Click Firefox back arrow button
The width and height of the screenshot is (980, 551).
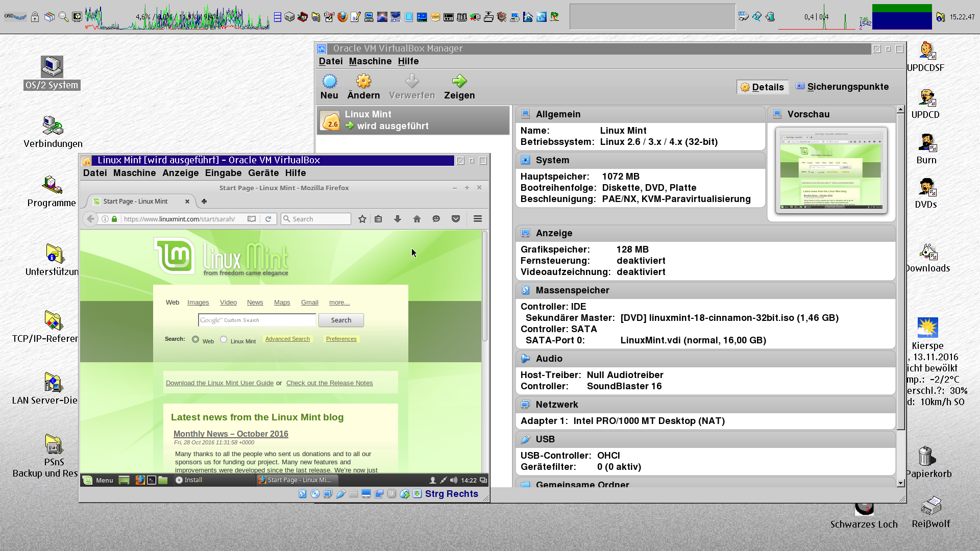[x=90, y=219]
